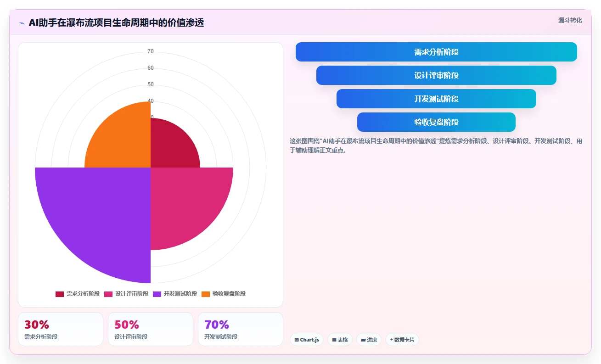Click the 数据卡片 tag

[x=402, y=340]
